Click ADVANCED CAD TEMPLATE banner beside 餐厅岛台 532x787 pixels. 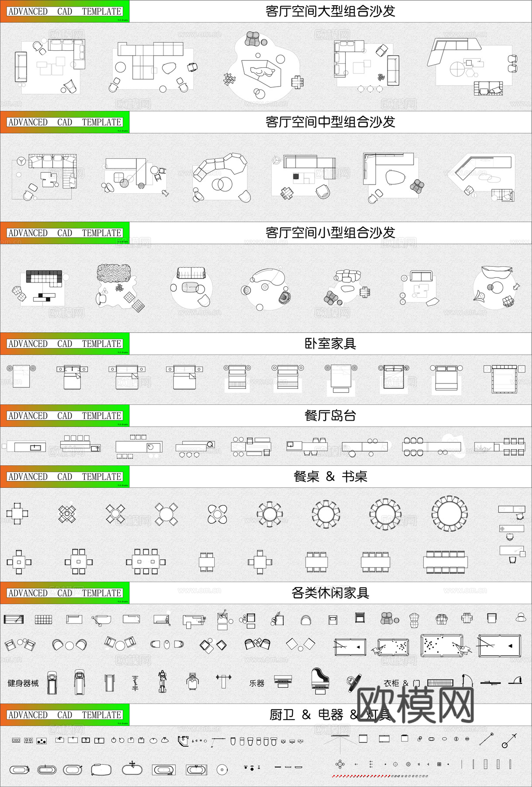(x=65, y=415)
